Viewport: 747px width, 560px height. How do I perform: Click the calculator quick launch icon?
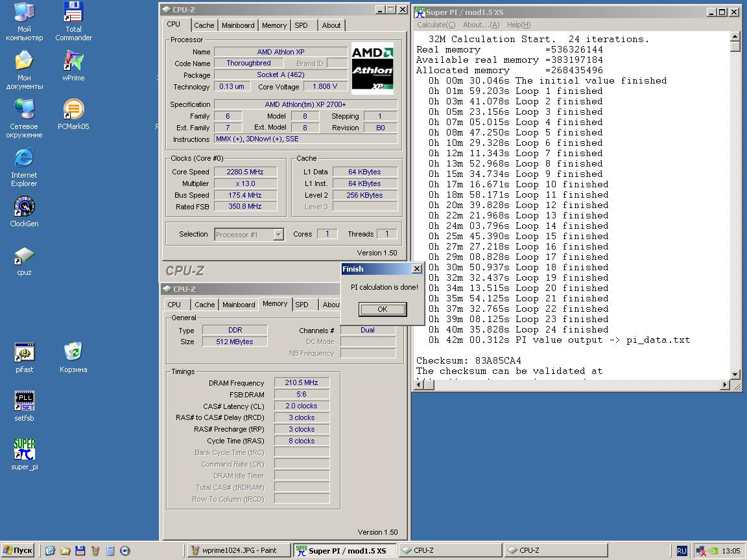(110, 550)
